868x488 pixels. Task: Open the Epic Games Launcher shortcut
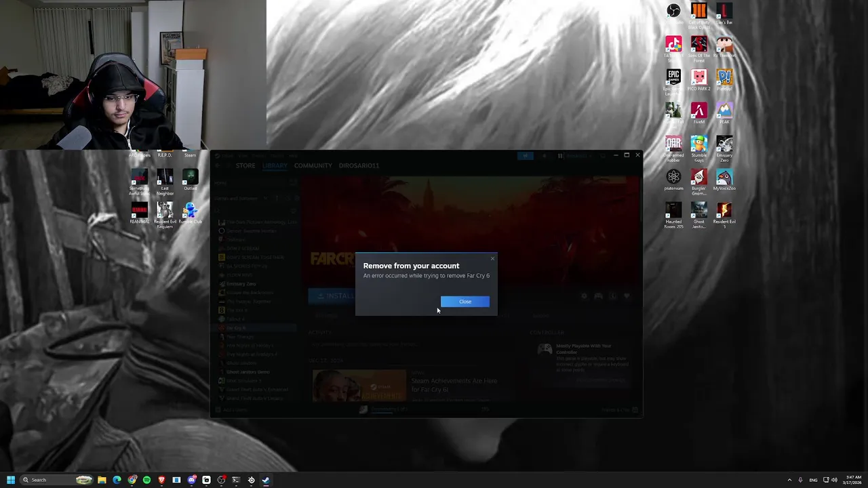(673, 81)
